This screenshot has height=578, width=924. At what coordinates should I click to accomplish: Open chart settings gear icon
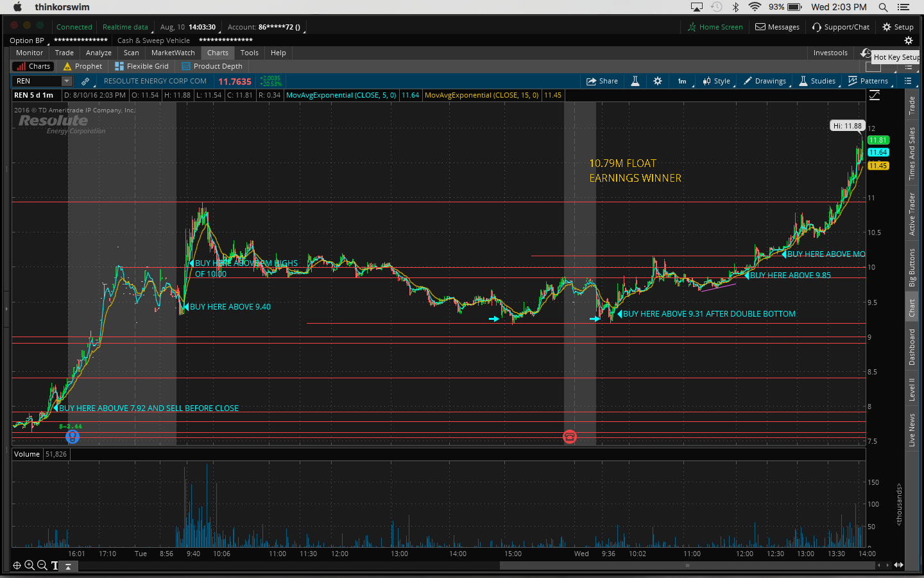point(658,81)
